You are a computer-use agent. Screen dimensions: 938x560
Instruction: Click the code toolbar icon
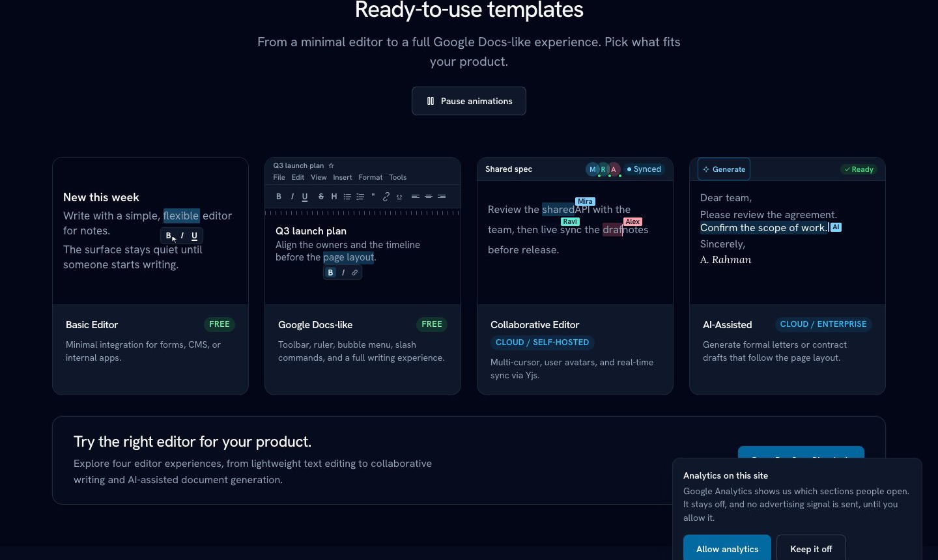(x=399, y=197)
